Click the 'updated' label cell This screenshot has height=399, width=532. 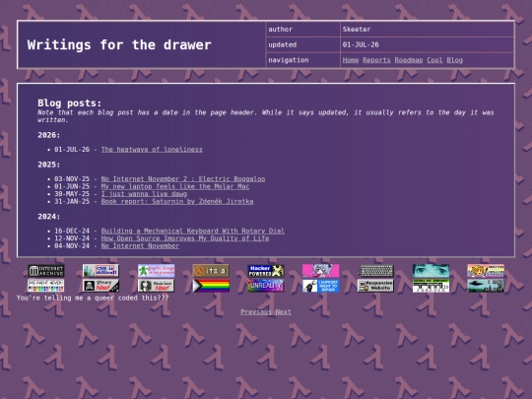(x=303, y=44)
